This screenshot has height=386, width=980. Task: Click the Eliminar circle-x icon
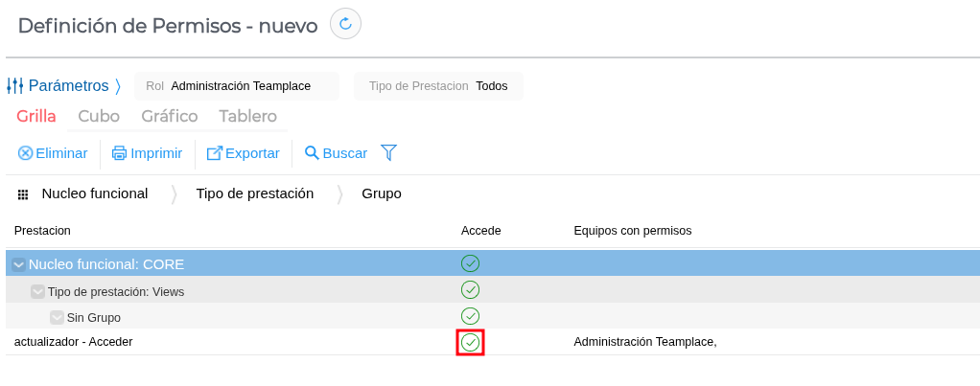26,153
